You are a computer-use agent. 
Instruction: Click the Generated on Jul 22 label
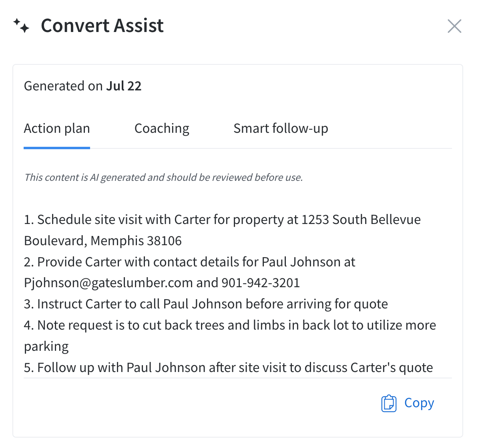[x=82, y=86]
